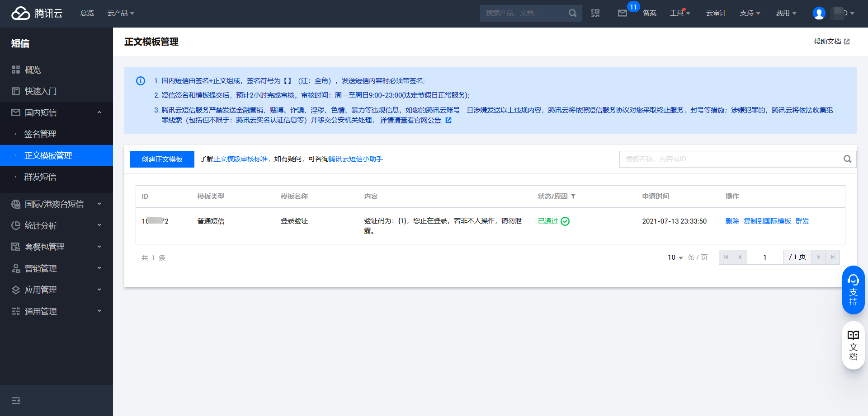Open 概览 overview in sidebar

[x=57, y=70]
